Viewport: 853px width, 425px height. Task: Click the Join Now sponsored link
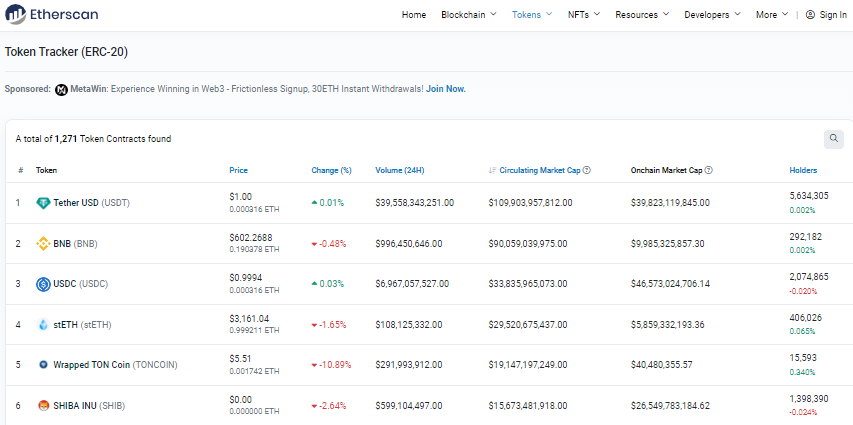pyautogui.click(x=445, y=89)
